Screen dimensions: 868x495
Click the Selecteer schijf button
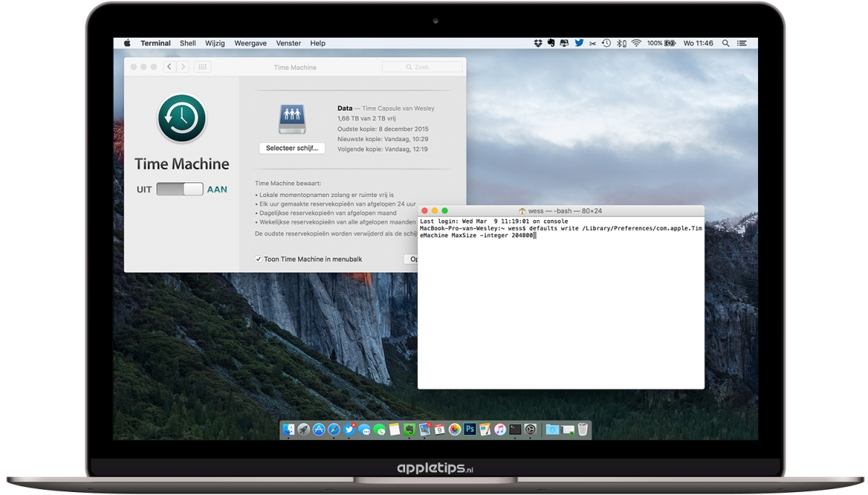pos(292,148)
